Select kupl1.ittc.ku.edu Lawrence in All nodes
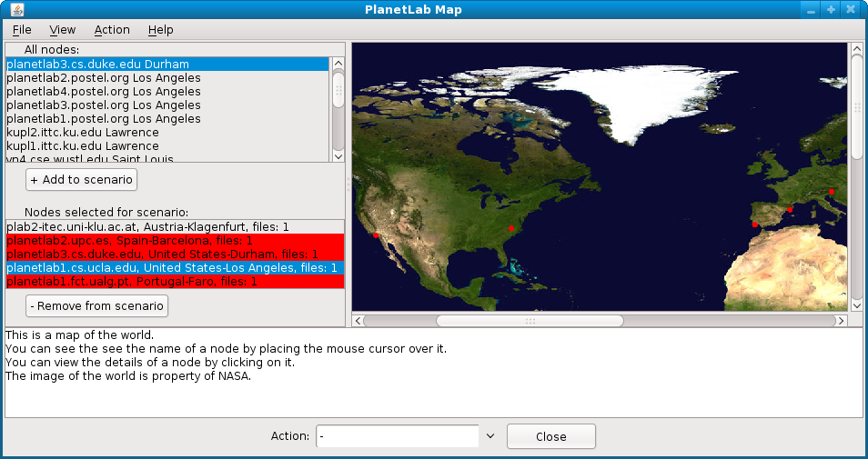The height and width of the screenshot is (459, 868). 83,146
